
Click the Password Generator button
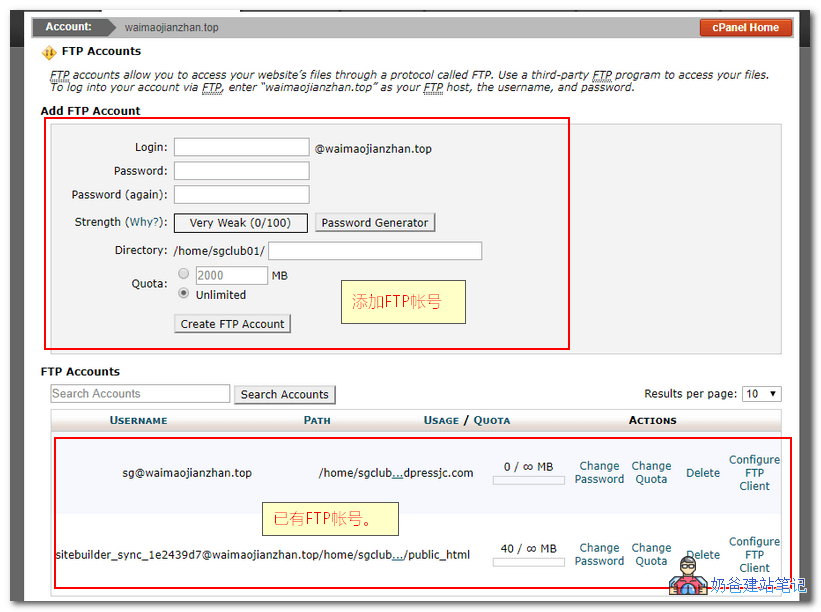[375, 223]
